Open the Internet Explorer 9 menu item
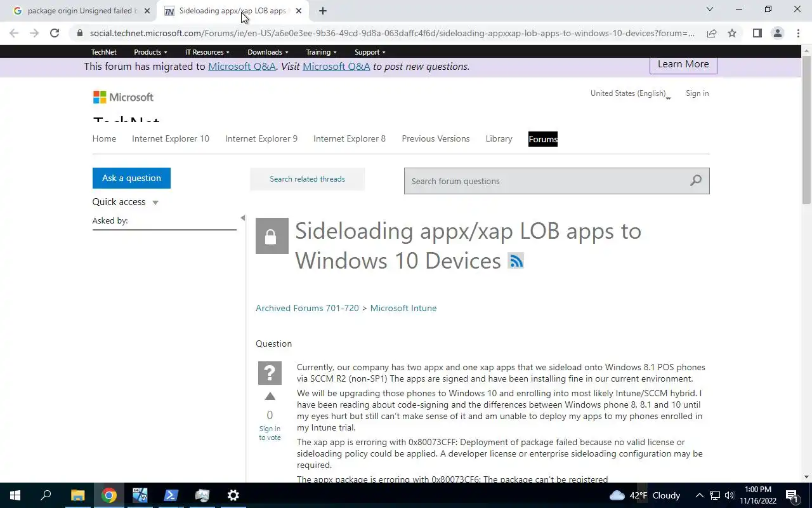The height and width of the screenshot is (508, 812). tap(261, 138)
